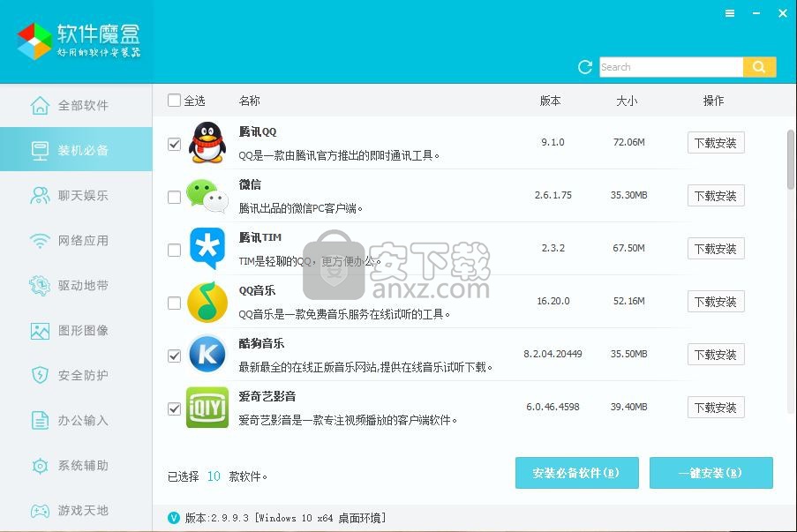
Task: Click the 腾讯TIM blue star icon
Action: (207, 249)
